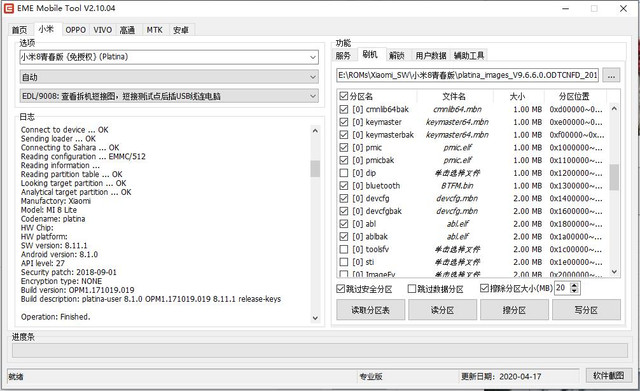Click the erase size value field showing 20
The height and width of the screenshot is (391, 640).
pos(562,288)
